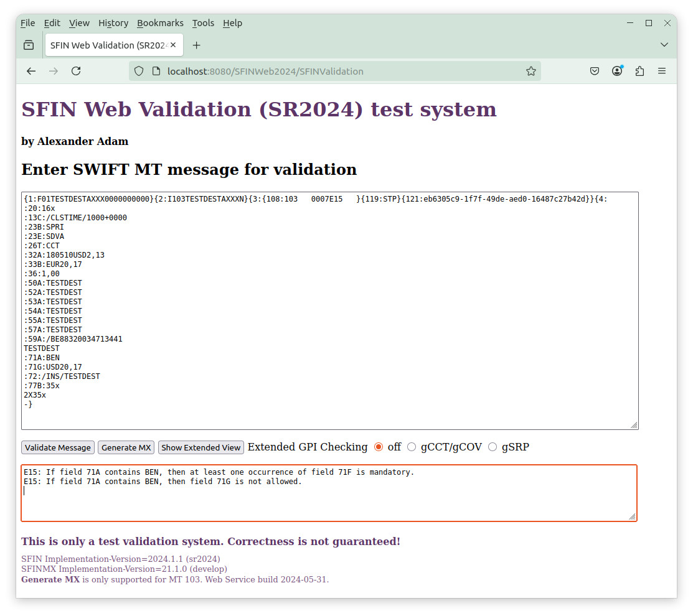
Task: Open the Firefox account icon
Action: coord(617,71)
